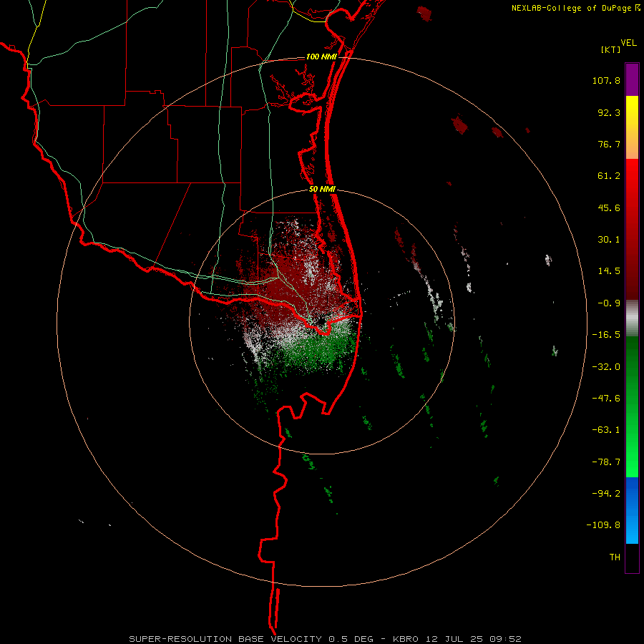Click the bottom radar product caption text
The height and width of the screenshot is (644, 644).
[326, 639]
